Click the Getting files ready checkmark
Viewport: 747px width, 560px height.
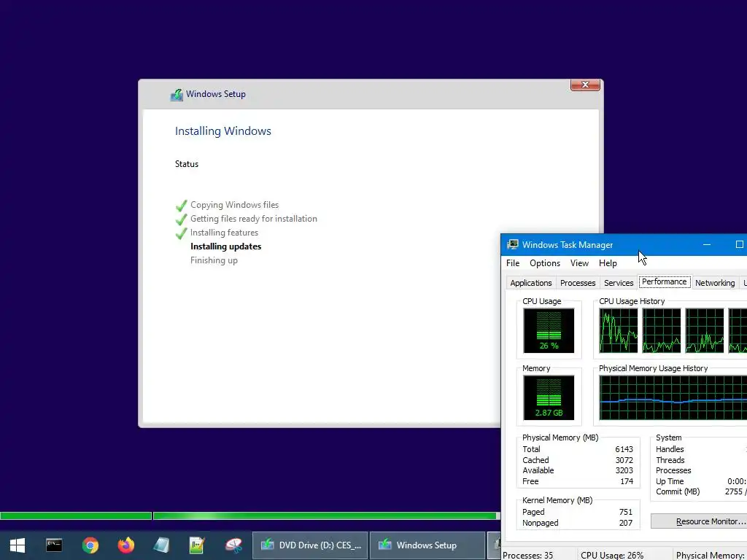point(181,219)
